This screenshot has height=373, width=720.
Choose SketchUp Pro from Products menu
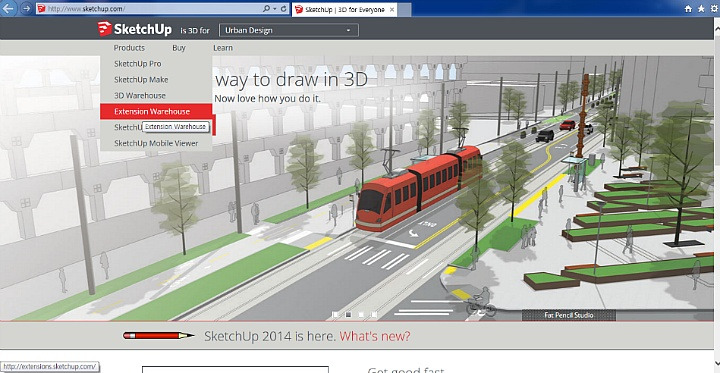click(138, 64)
